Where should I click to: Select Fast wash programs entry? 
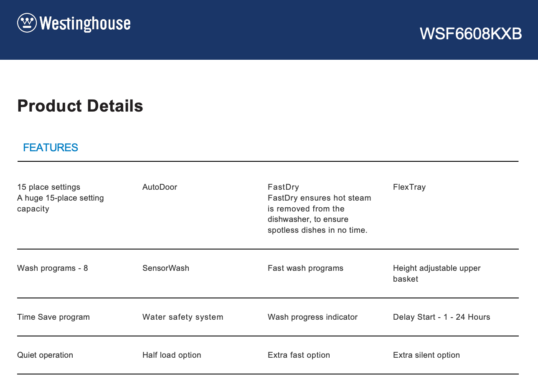click(x=305, y=268)
